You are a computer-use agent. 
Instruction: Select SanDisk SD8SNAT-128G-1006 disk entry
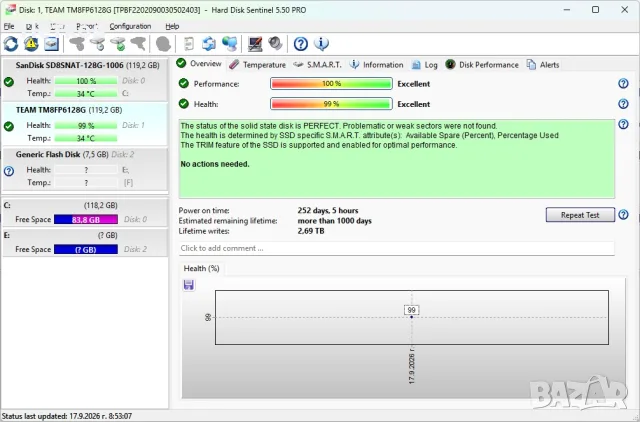click(x=85, y=79)
